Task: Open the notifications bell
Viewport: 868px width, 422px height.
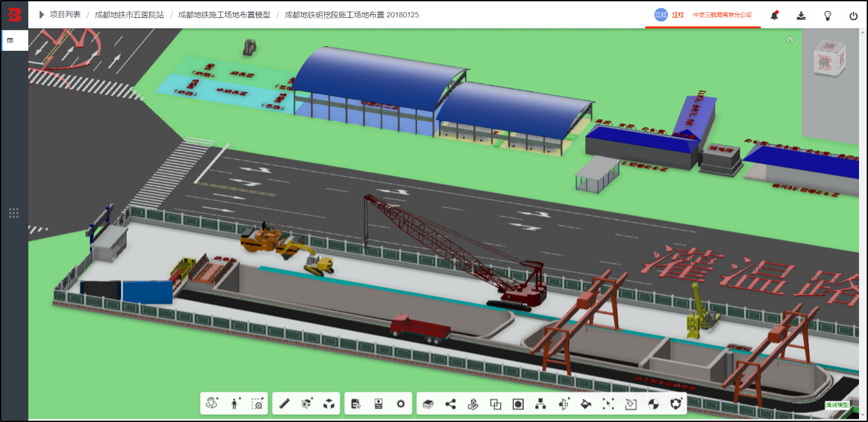Action: click(774, 15)
